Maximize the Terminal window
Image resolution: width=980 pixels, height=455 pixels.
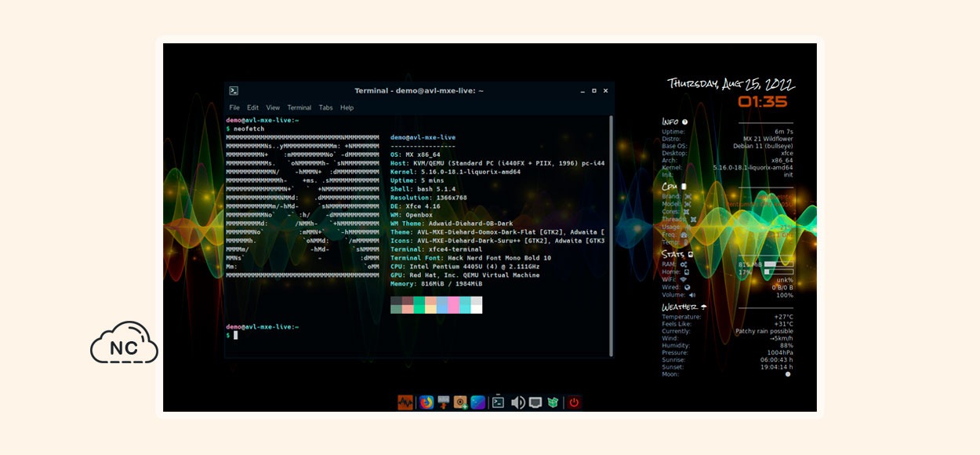(593, 91)
